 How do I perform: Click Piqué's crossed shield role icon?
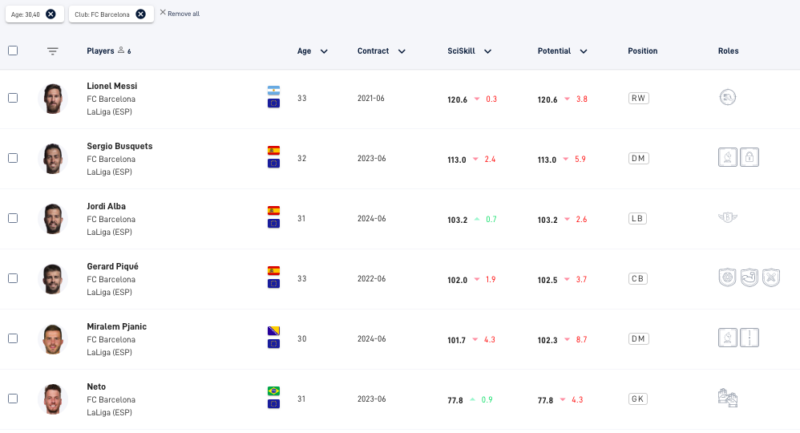(x=771, y=277)
